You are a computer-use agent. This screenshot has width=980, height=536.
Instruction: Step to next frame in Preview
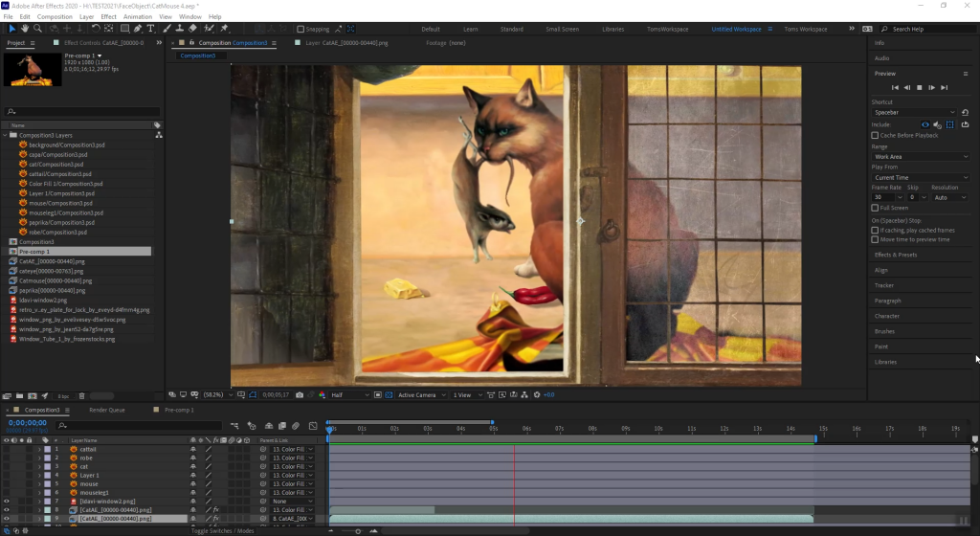pos(931,87)
